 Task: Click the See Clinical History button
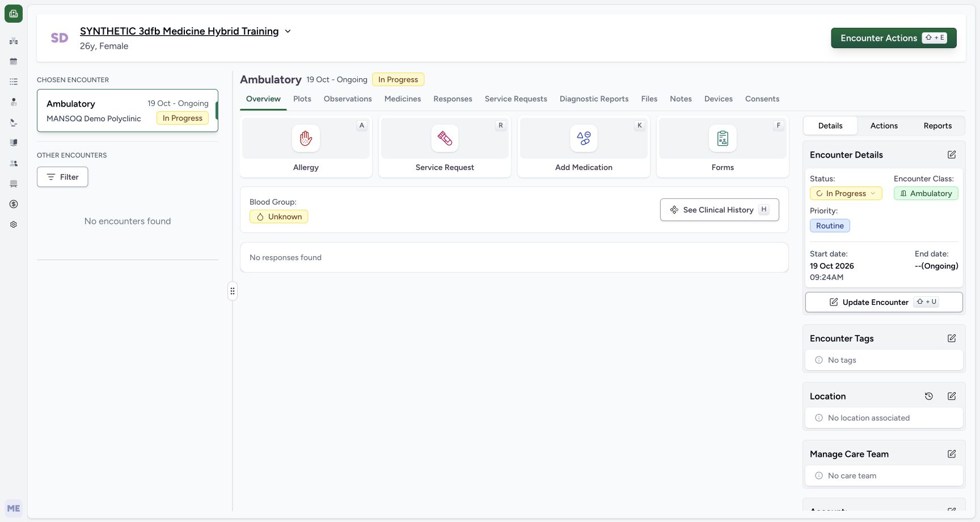point(719,210)
